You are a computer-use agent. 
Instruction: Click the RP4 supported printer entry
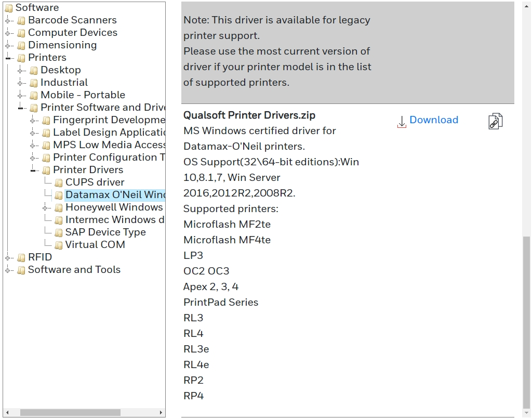(x=193, y=396)
